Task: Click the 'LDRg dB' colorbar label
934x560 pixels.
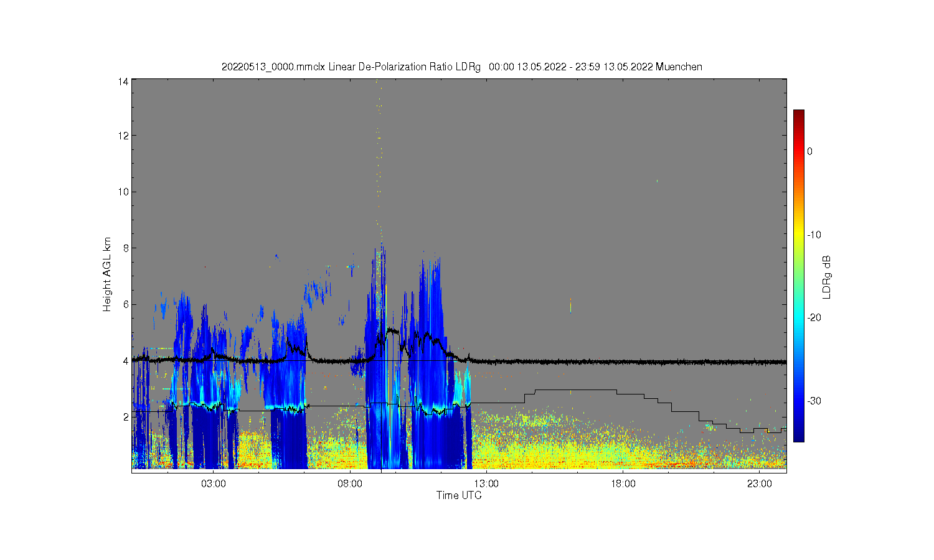Action: coord(827,277)
